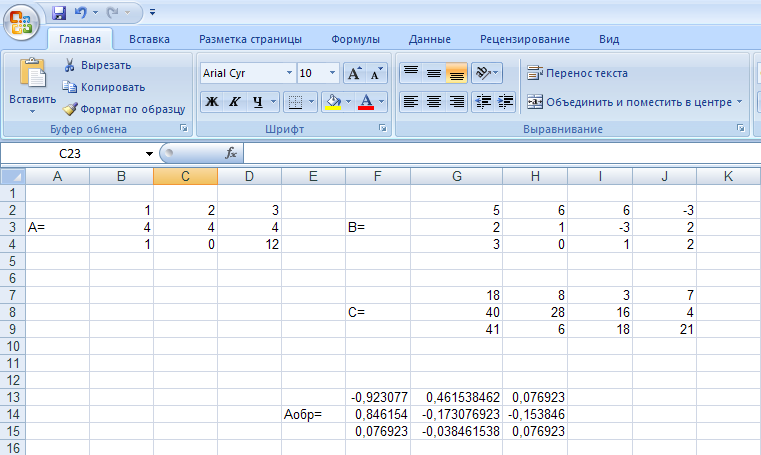
Task: Click the Name Box showing C23
Action: point(70,154)
